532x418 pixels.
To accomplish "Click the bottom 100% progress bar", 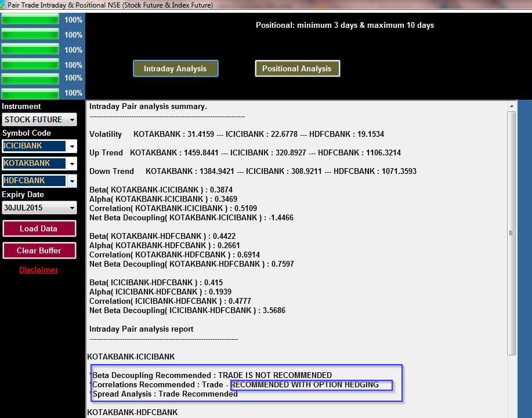I will pos(30,93).
